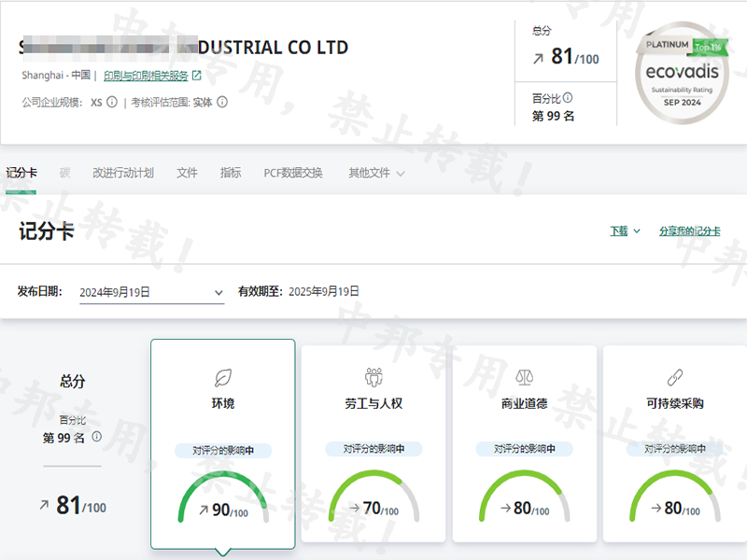Click the chain link icon above 可持续采购

coord(674,377)
